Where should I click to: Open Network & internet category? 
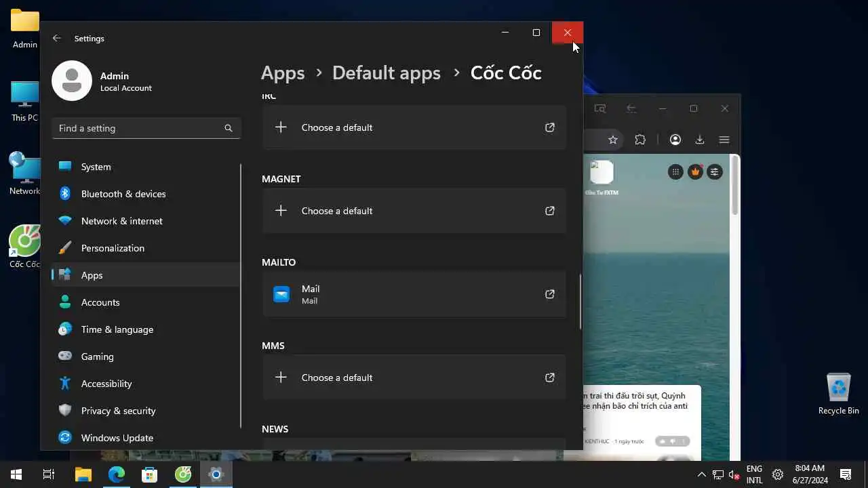click(146, 221)
